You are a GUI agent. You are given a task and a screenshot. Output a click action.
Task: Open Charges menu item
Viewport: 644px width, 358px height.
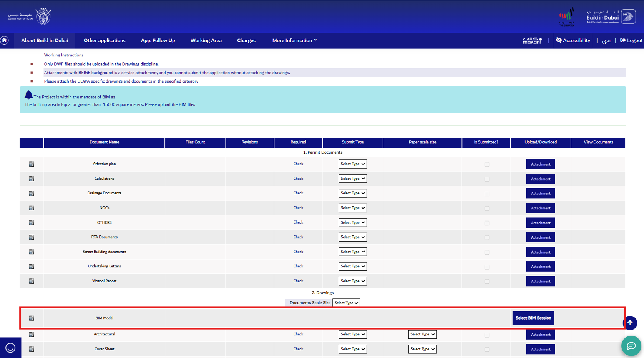coord(246,40)
